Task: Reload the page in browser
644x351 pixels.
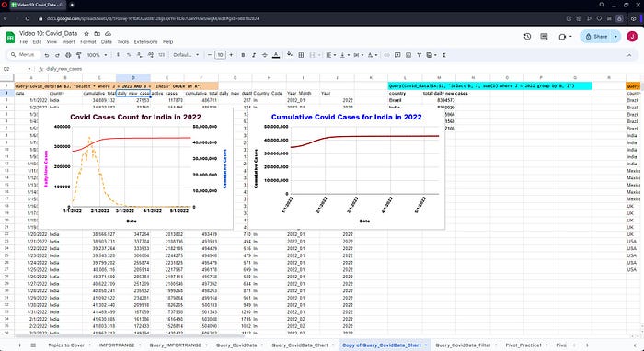Action: click(x=28, y=18)
